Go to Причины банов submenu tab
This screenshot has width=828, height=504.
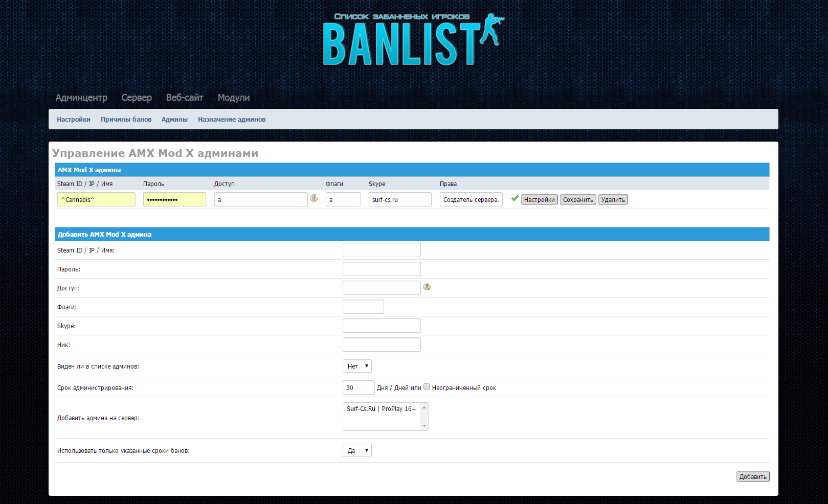[x=126, y=120]
